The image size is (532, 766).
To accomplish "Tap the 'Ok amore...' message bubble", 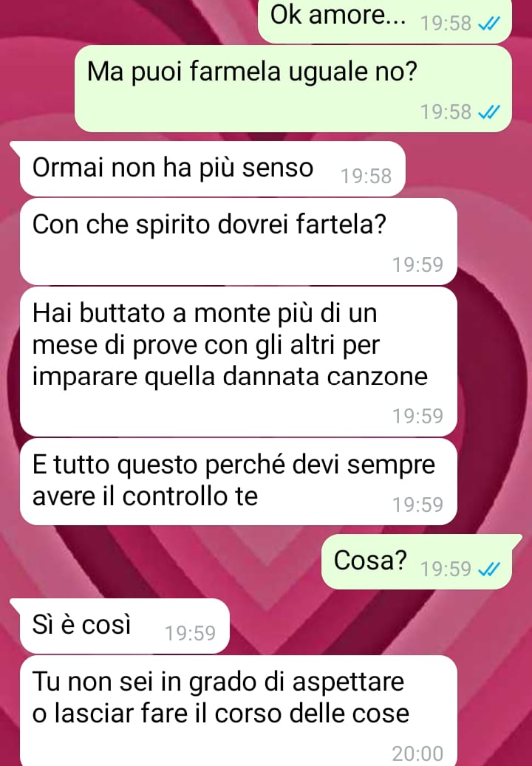I will (384, 21).
